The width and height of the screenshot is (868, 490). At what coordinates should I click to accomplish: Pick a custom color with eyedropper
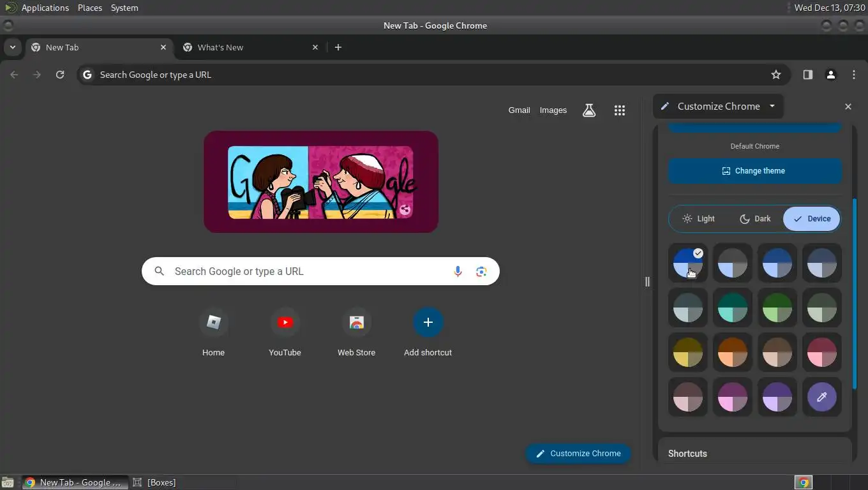(x=821, y=397)
